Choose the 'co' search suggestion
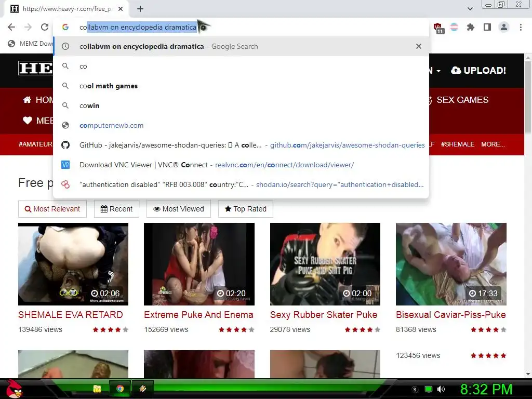Viewport: 532px width, 399px height. tap(241, 66)
